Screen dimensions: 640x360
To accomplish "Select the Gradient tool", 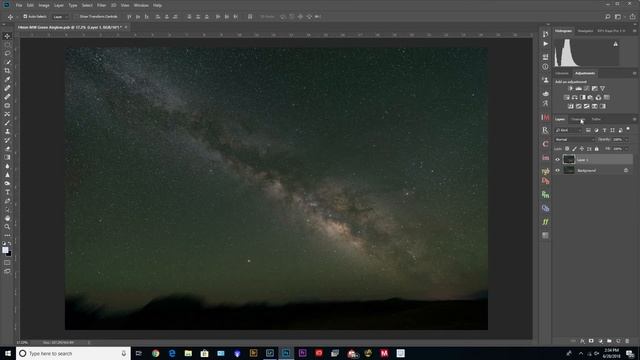I will click(7, 157).
